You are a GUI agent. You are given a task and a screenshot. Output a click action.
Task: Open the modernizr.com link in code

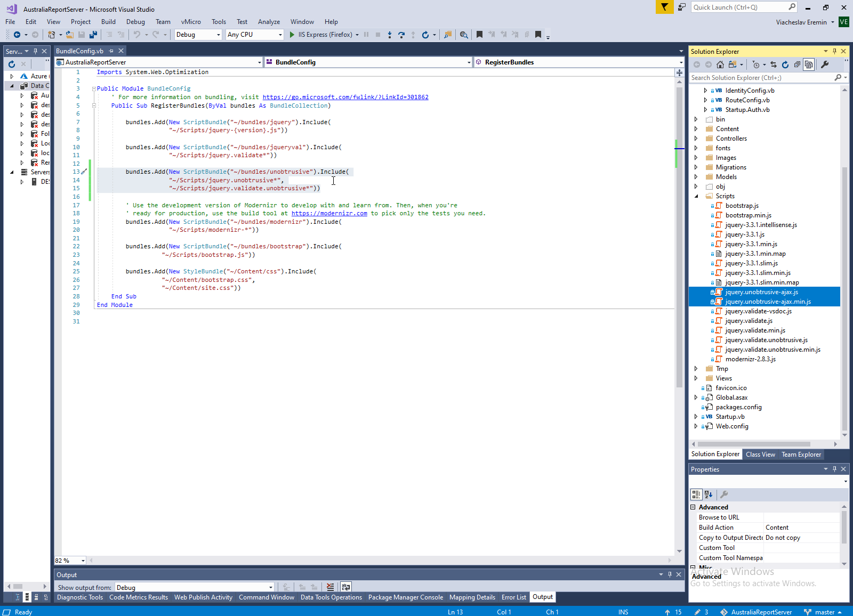tap(329, 213)
